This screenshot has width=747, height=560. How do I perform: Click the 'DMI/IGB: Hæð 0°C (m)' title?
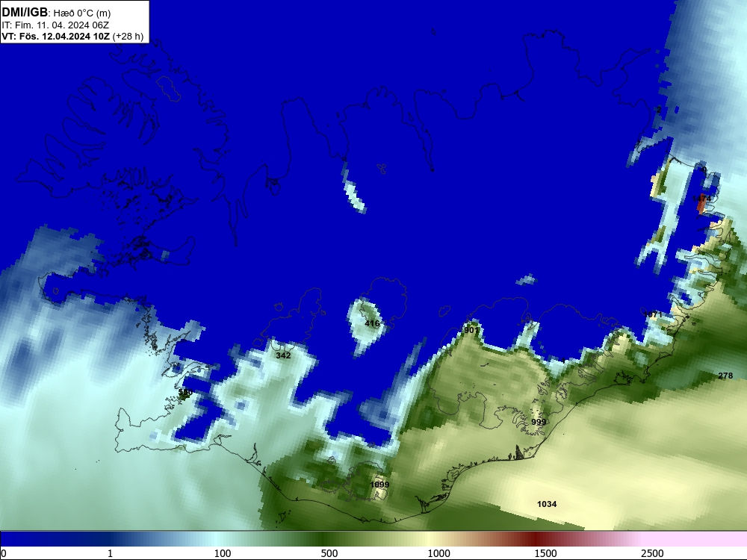point(56,13)
